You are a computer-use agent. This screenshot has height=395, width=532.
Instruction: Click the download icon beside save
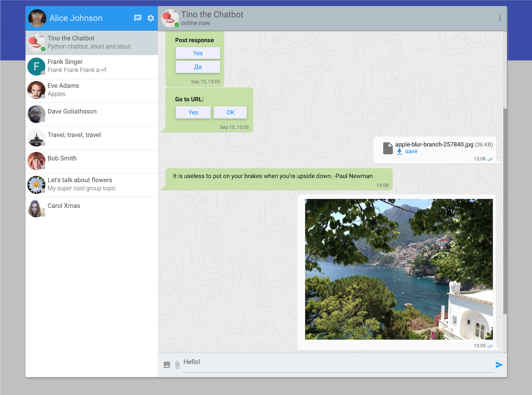(x=399, y=152)
